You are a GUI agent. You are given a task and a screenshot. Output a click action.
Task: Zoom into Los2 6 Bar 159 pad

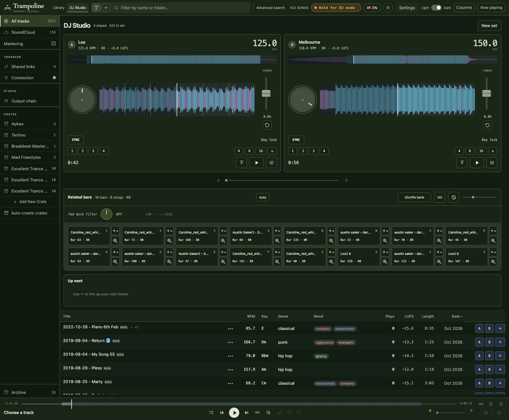coord(385,262)
